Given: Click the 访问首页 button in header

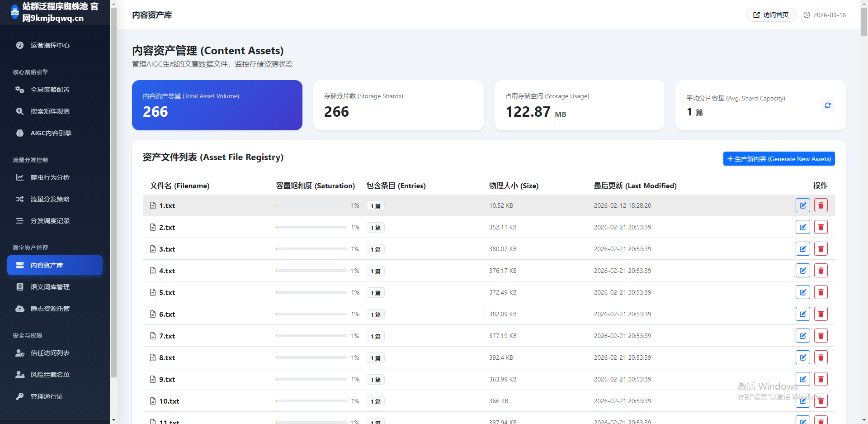Looking at the screenshot, I should pos(771,15).
